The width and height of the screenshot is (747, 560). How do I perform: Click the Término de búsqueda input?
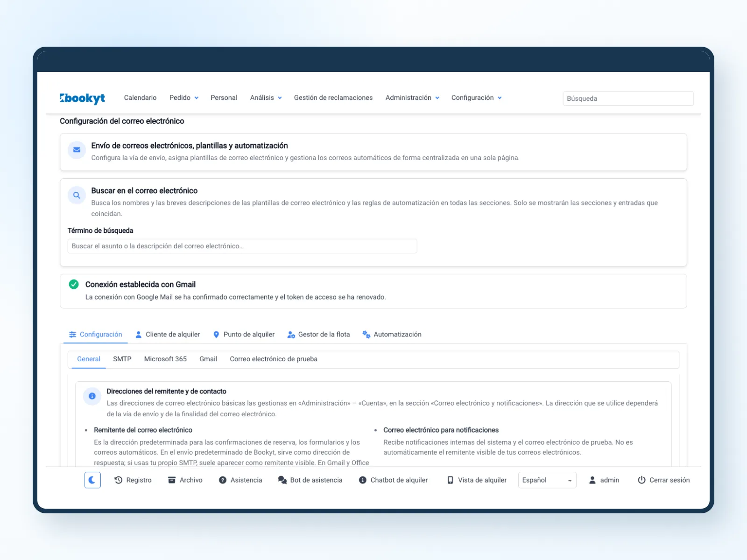pos(242,246)
